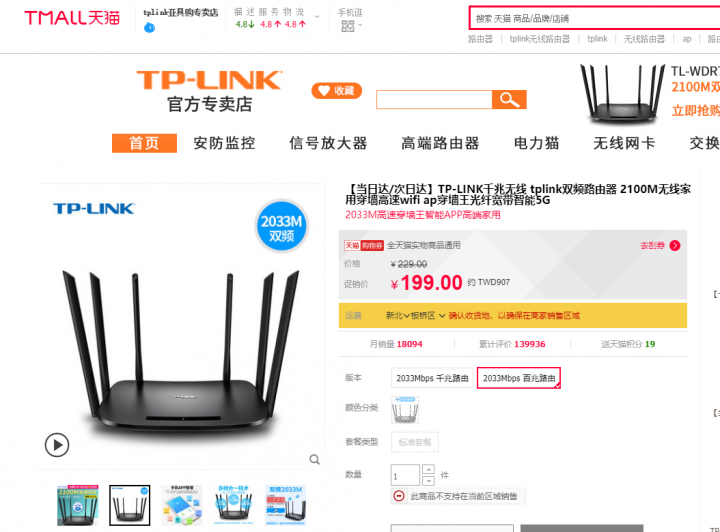Choose the router color swatch thumbnail

pyautogui.click(x=405, y=409)
